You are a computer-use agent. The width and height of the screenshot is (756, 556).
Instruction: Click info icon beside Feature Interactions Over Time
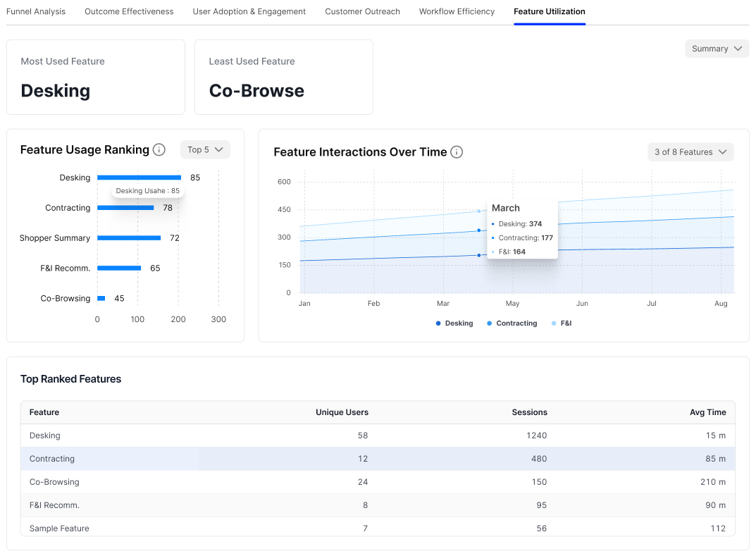pos(457,152)
